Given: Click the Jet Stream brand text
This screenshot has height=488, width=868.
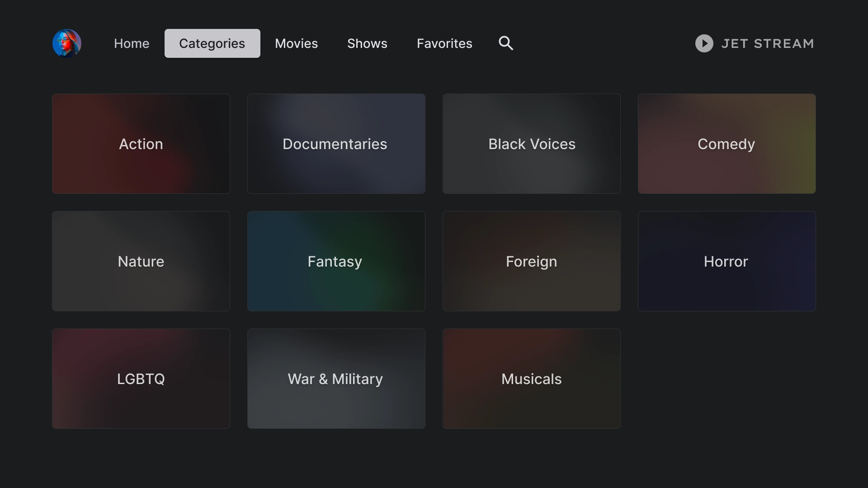Looking at the screenshot, I should tap(769, 43).
